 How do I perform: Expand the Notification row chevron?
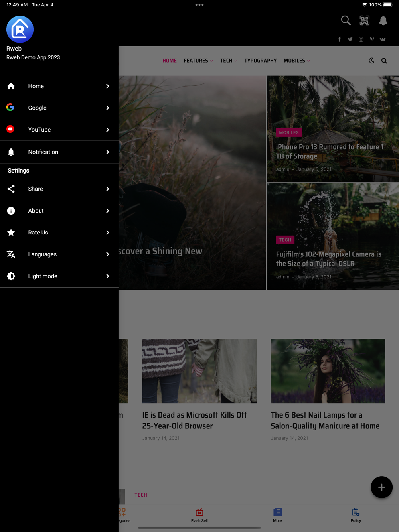tap(108, 152)
